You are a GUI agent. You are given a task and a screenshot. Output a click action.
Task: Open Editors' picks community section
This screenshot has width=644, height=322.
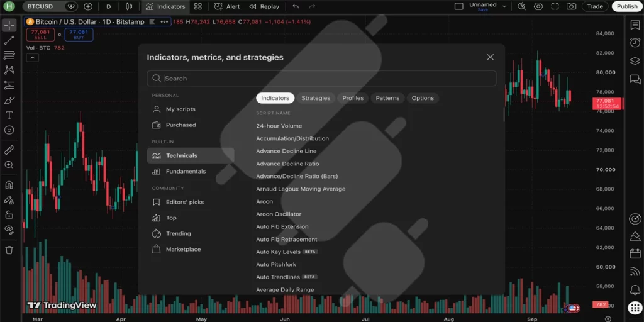click(191, 202)
